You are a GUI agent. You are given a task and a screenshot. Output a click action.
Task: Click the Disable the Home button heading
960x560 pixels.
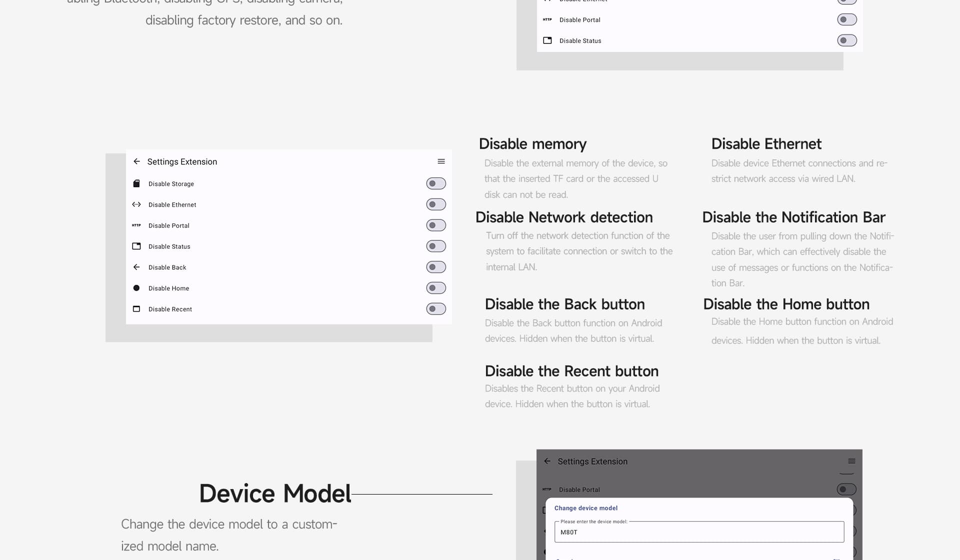[x=786, y=304]
